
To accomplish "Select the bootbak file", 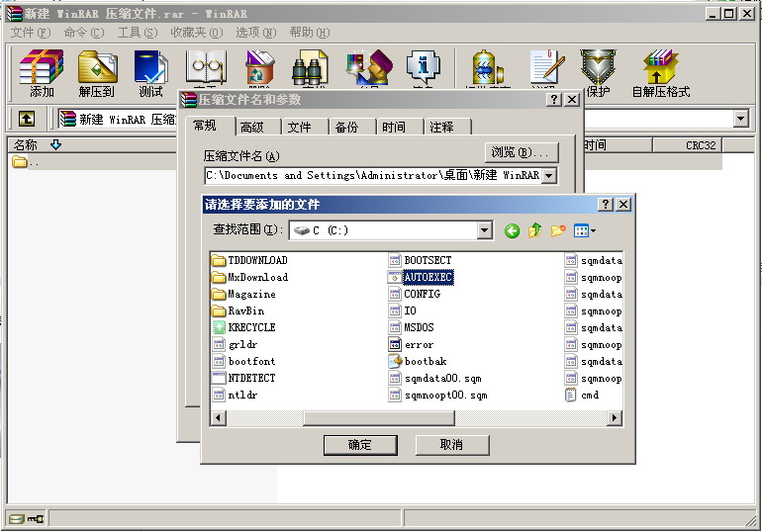I will 418,361.
